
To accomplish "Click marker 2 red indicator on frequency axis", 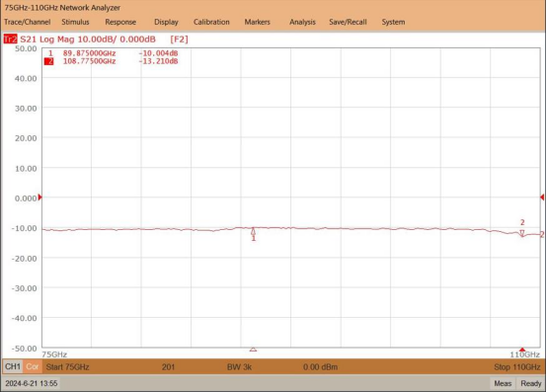I will point(522,350).
